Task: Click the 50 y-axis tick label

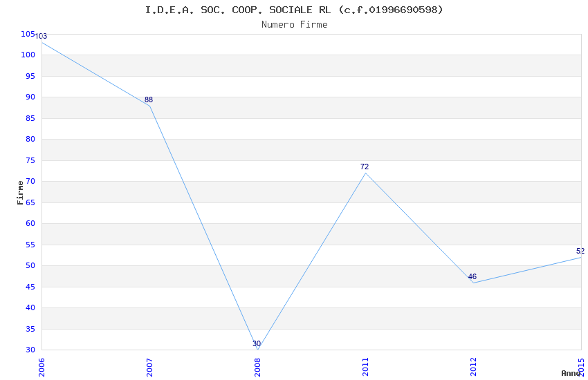Action: pyautogui.click(x=30, y=265)
